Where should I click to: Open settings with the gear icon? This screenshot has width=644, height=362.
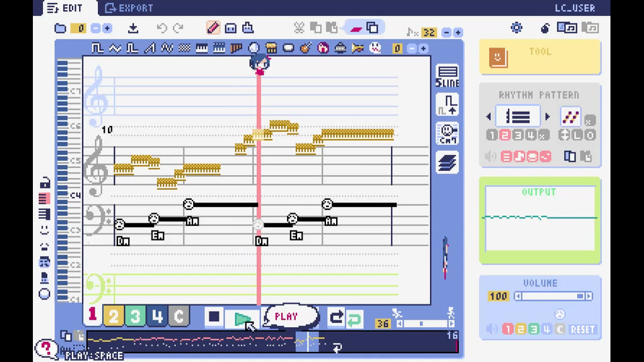pyautogui.click(x=517, y=28)
